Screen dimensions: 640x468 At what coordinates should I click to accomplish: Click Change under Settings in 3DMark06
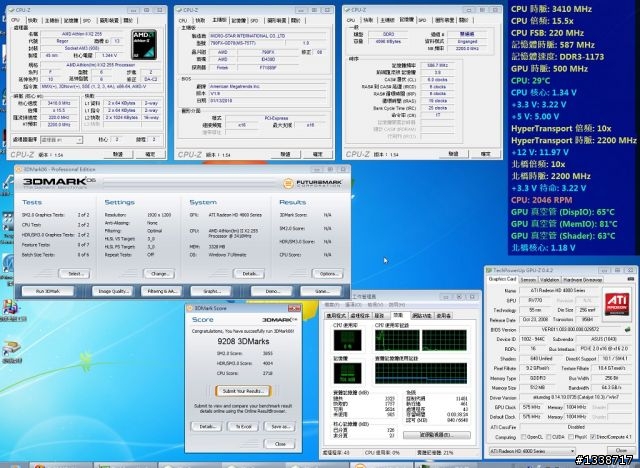click(x=159, y=273)
